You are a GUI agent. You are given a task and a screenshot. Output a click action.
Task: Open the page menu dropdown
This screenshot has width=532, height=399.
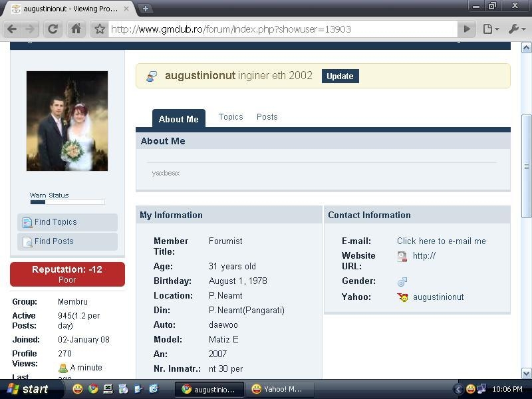(491, 29)
